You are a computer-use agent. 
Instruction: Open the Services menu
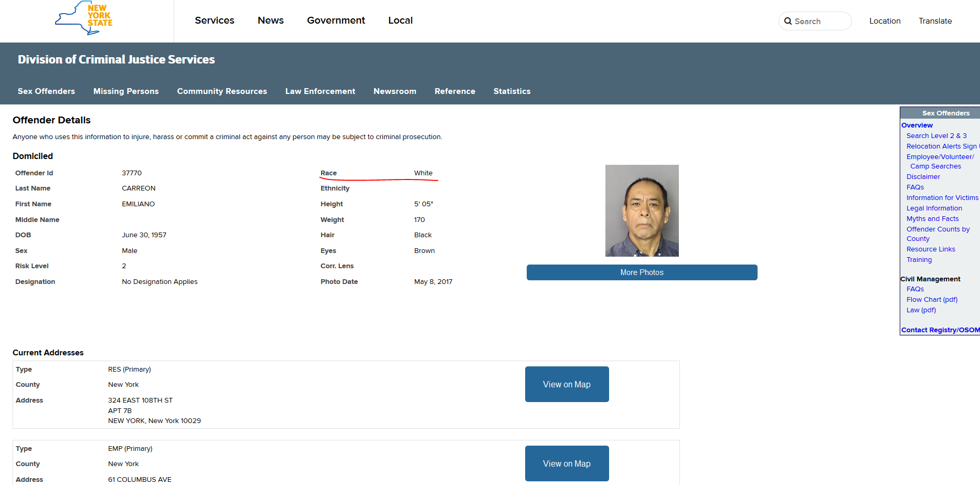click(x=214, y=20)
